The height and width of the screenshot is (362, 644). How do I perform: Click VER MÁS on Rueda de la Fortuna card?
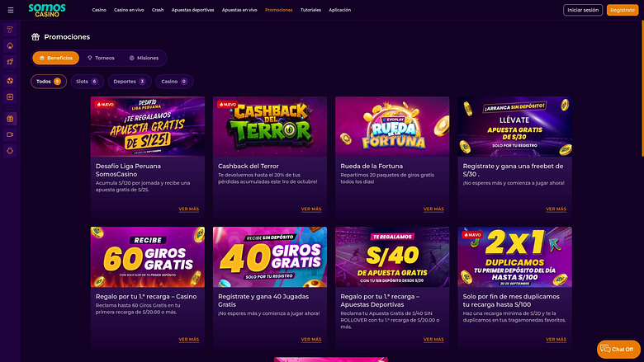coord(433,209)
